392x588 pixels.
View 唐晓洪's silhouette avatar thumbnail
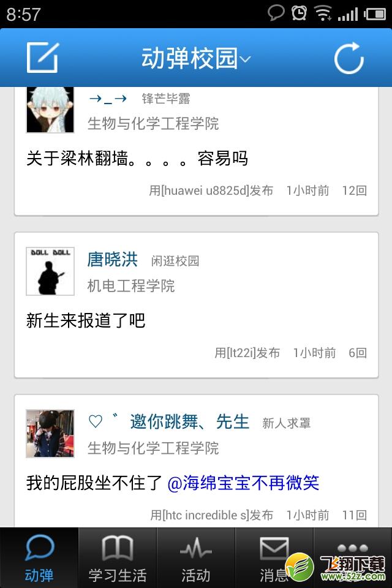50,271
